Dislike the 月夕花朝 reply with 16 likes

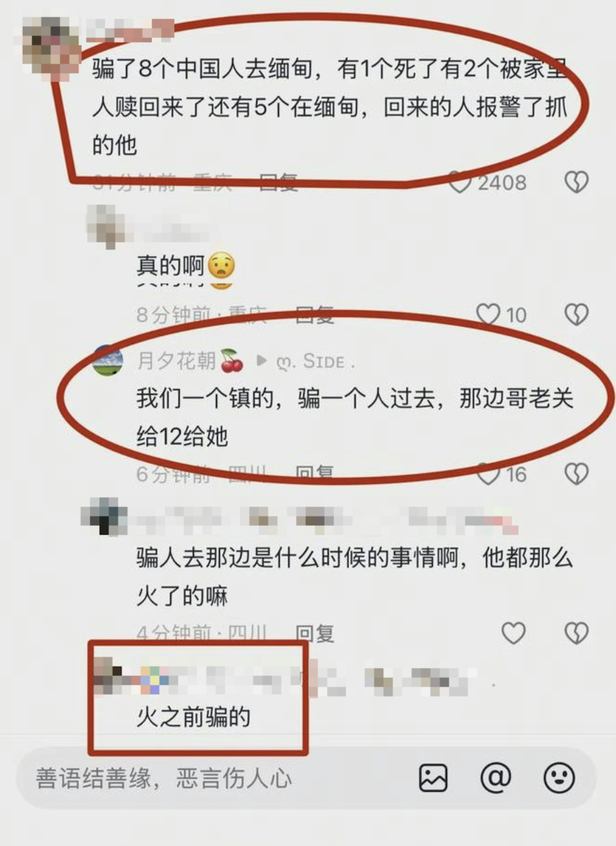coord(577,474)
